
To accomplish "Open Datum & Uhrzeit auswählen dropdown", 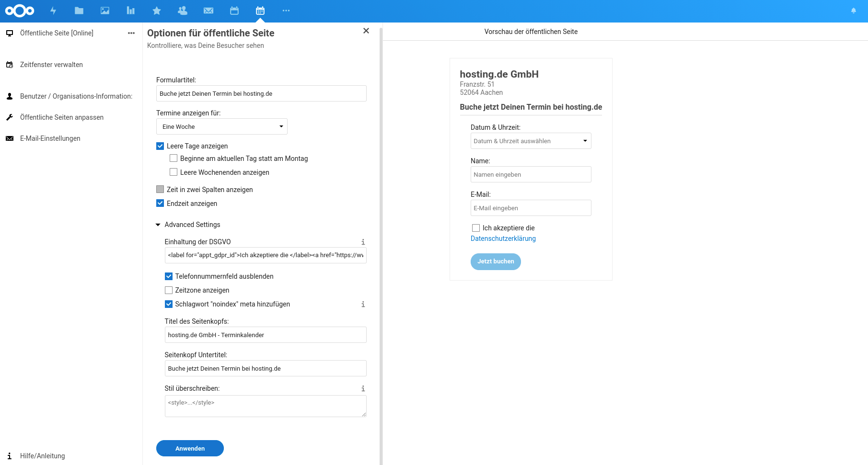I will pos(531,141).
